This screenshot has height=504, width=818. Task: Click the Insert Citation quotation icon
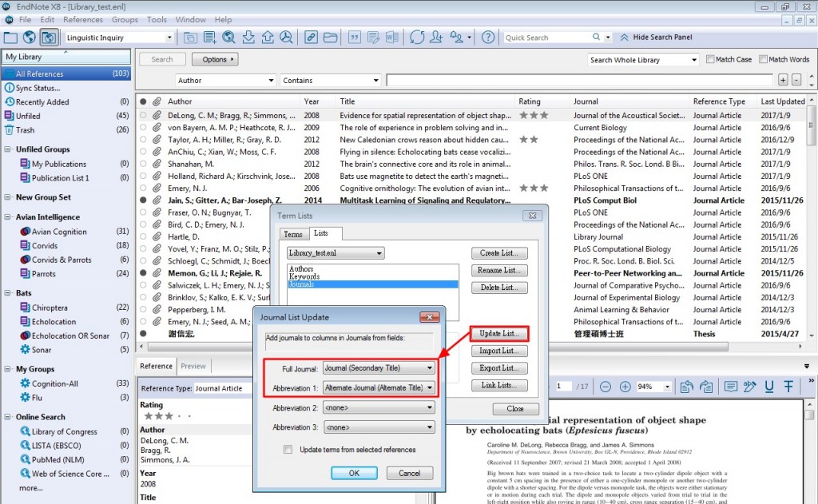click(355, 38)
